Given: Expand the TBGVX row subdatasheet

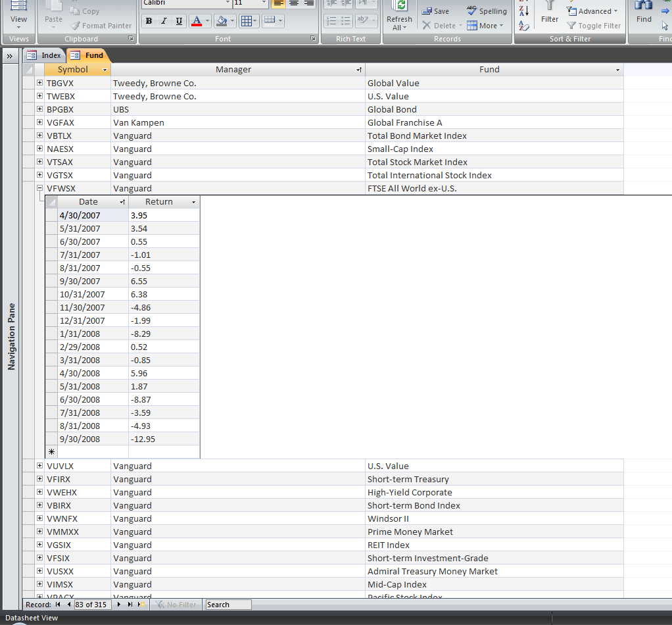Looking at the screenshot, I should [40, 83].
